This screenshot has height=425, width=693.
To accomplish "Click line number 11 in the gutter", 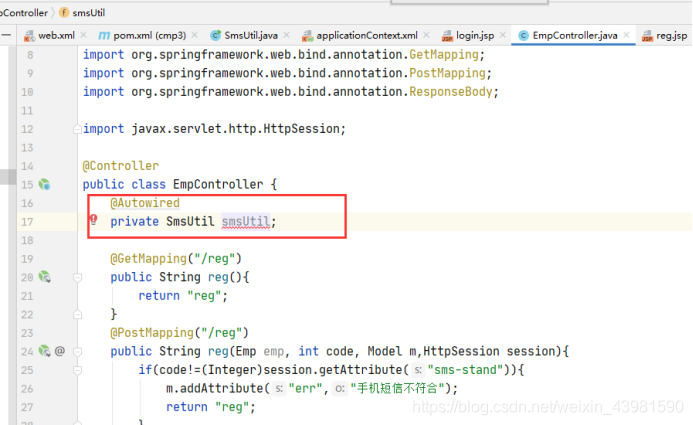I will [x=27, y=110].
